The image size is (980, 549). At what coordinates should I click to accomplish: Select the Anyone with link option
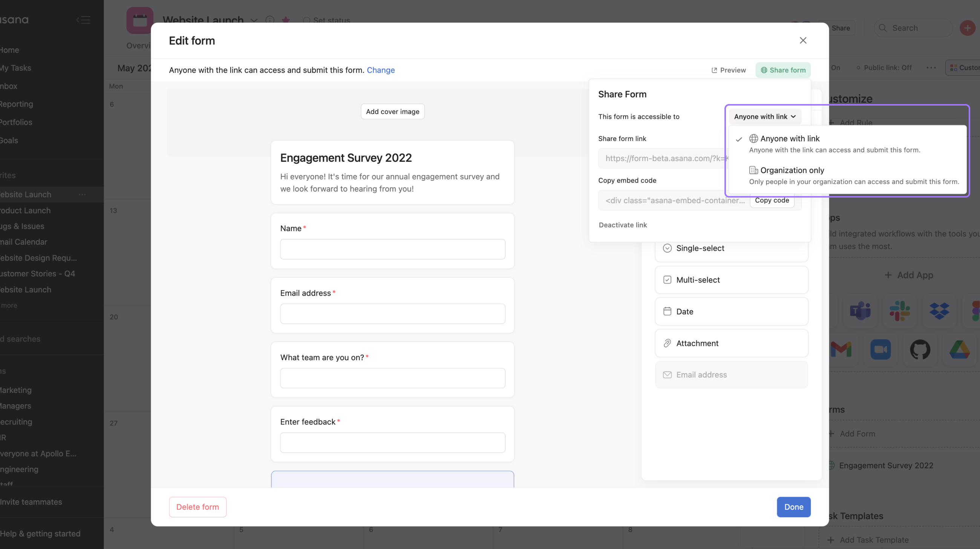[x=847, y=143]
